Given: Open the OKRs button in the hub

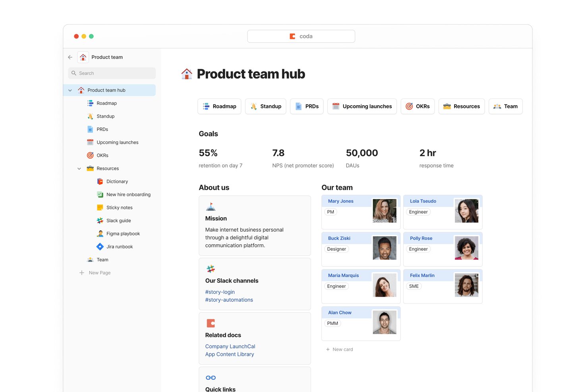Looking at the screenshot, I should coord(418,106).
